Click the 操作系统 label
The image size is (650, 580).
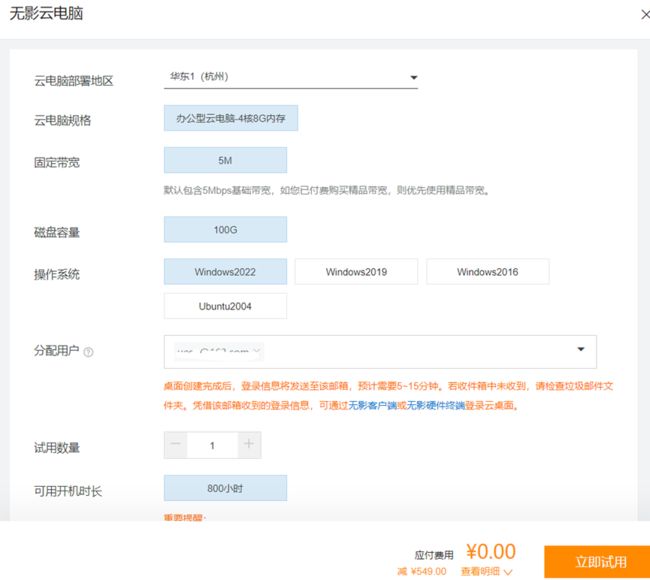[57, 274]
